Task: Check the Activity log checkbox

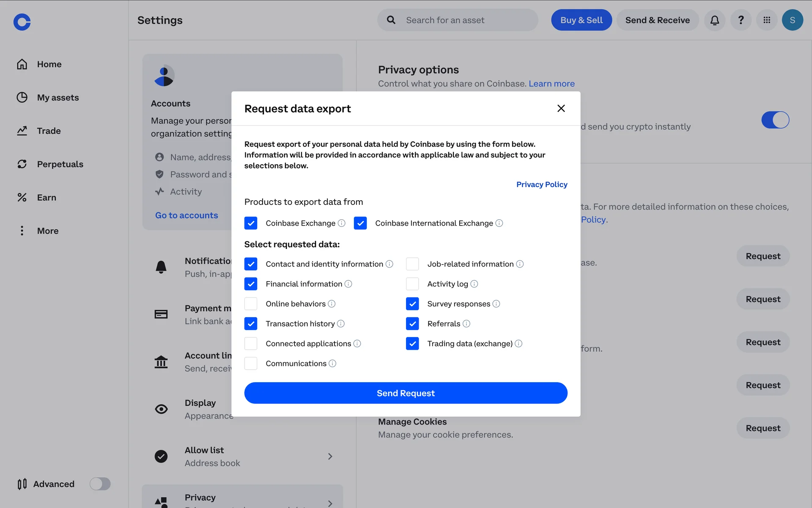Action: coord(412,284)
